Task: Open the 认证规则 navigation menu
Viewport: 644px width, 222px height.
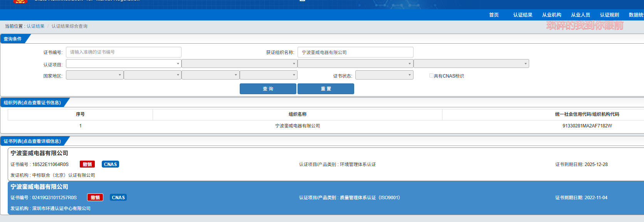Action: tap(609, 15)
